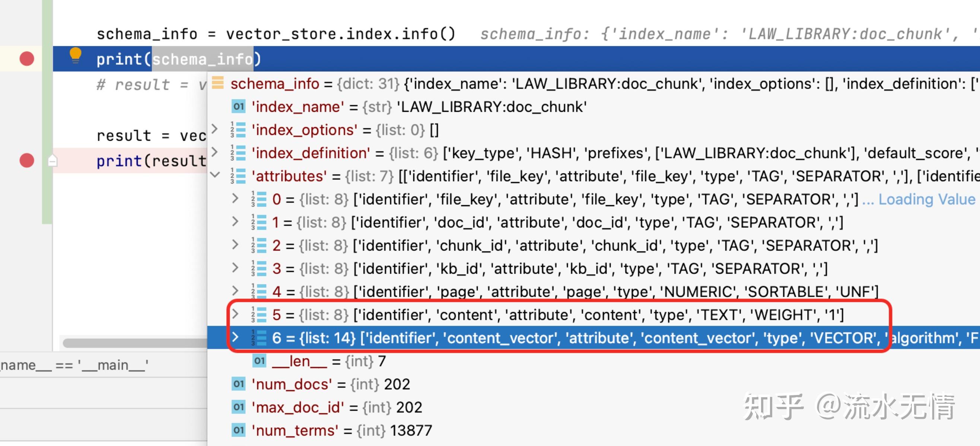Click the schema_info dict icon
The width and height of the screenshot is (980, 446).
point(217,83)
